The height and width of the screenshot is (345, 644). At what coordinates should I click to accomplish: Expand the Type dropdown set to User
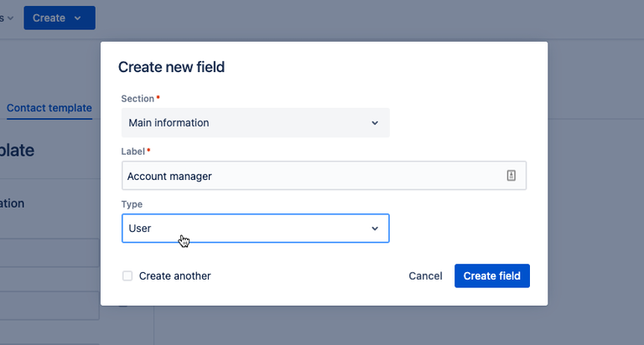(x=255, y=229)
